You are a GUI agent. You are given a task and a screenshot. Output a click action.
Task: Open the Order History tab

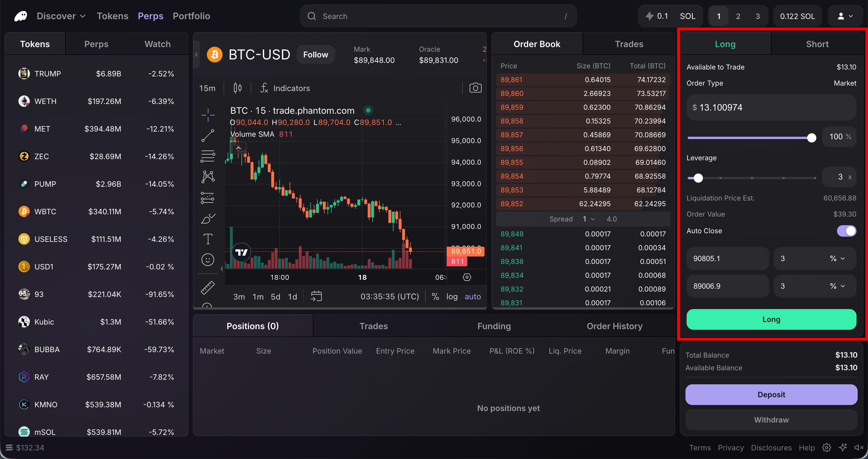pos(614,326)
